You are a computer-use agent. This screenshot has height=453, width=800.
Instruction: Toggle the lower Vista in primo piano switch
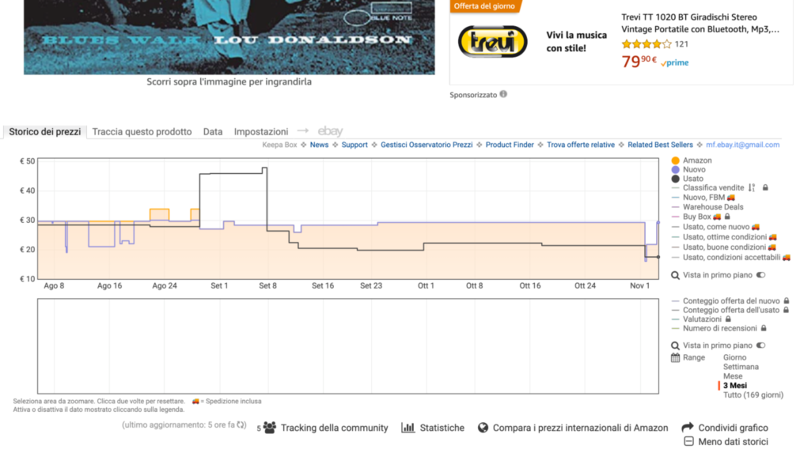(761, 345)
